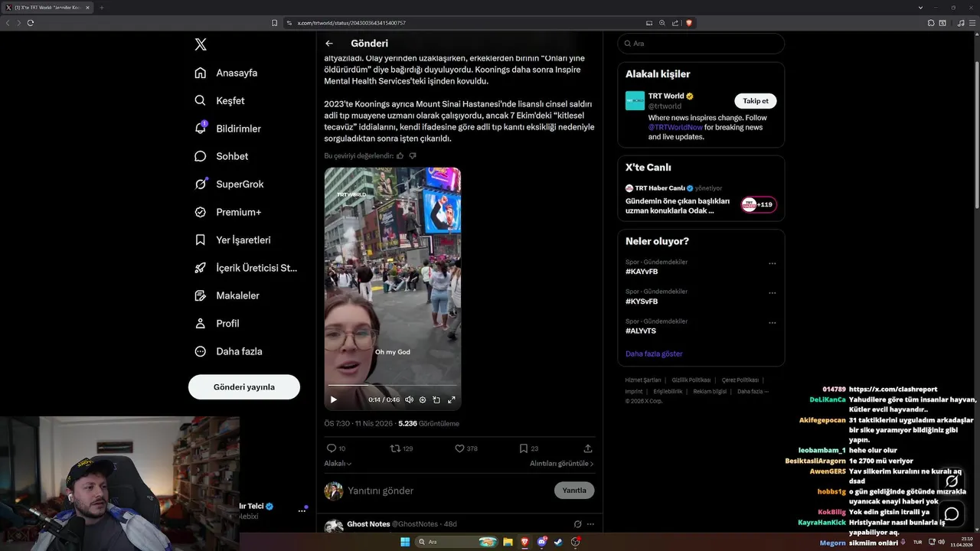The width and height of the screenshot is (980, 551).
Task: Open browser hamburger menu
Action: click(972, 23)
